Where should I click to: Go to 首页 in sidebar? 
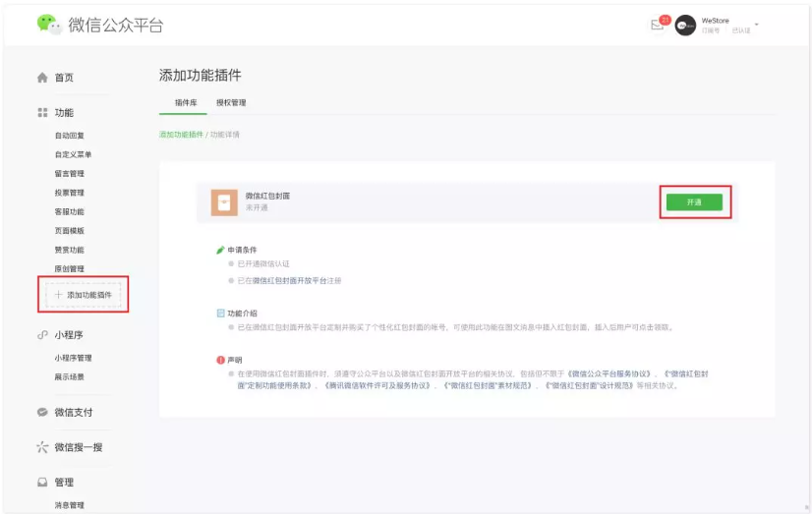[x=64, y=78]
